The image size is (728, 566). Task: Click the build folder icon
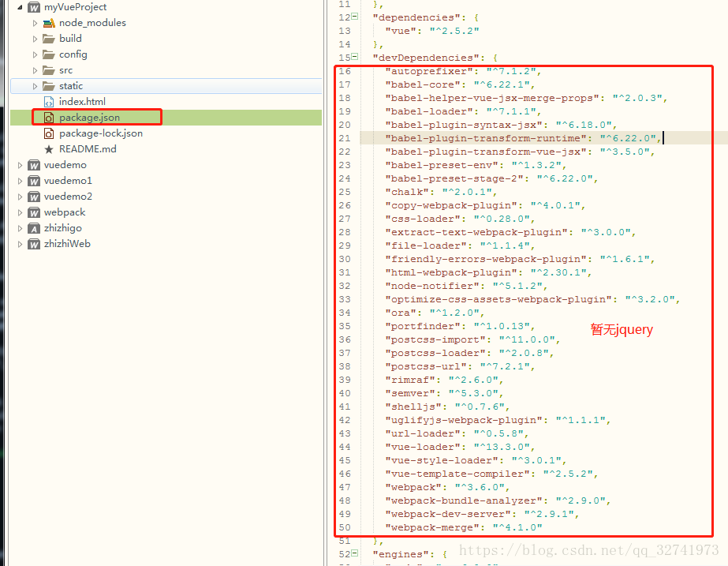49,39
